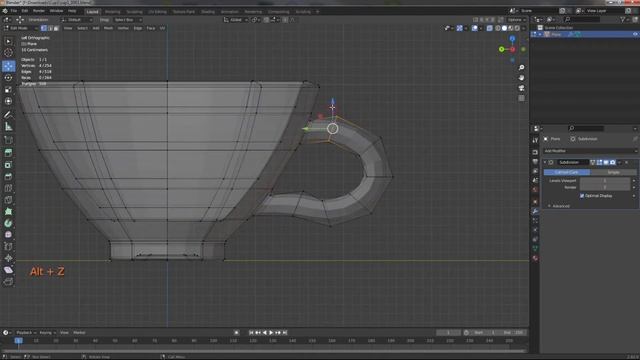Viewport: 640px width, 360px height.
Task: Select the Bevel tool
Action: coord(8,176)
